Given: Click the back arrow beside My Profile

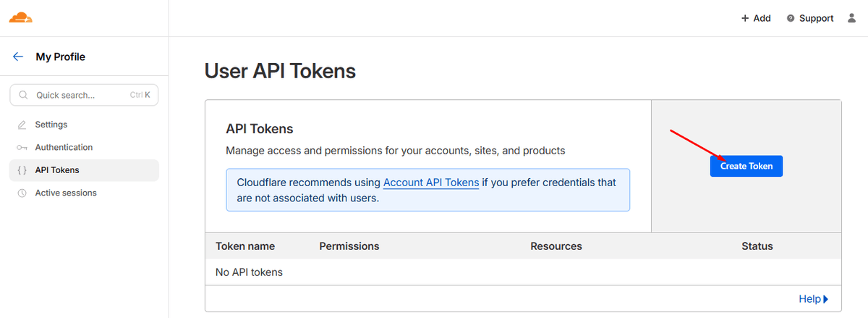Looking at the screenshot, I should pyautogui.click(x=18, y=57).
